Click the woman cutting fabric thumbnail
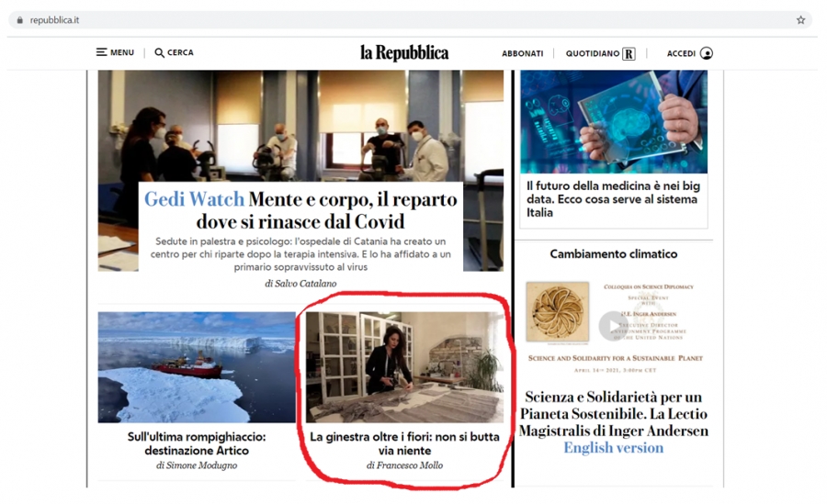827x504 pixels. pyautogui.click(x=404, y=367)
